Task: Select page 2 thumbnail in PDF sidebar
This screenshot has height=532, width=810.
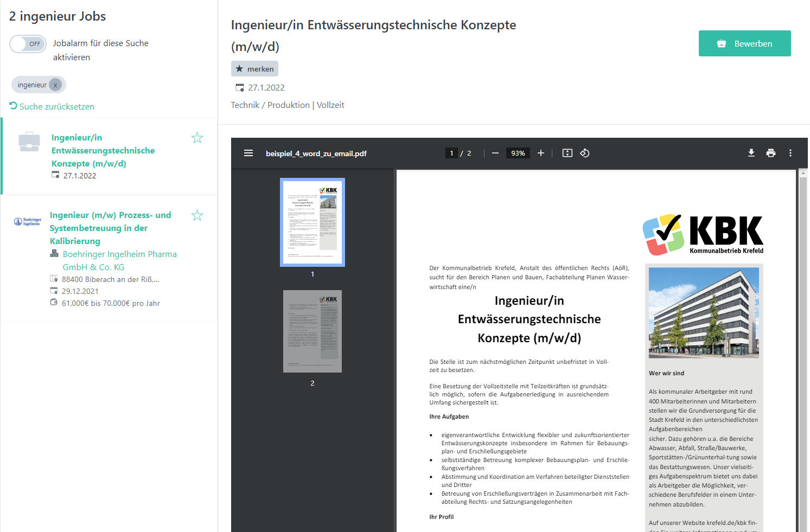Action: (x=312, y=331)
